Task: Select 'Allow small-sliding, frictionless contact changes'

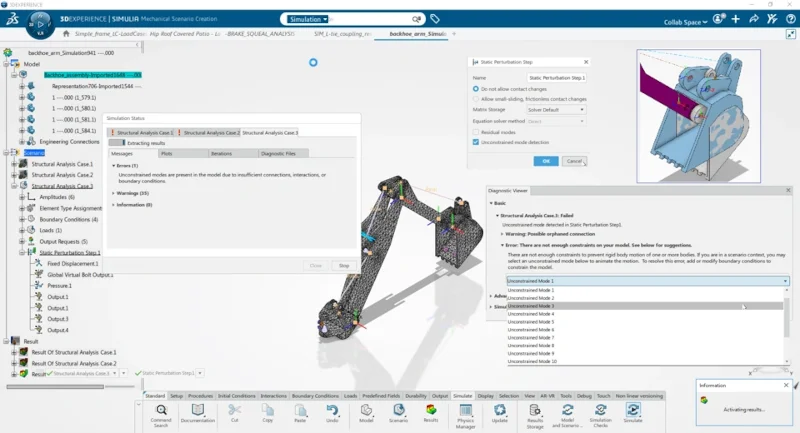Action: click(476, 99)
